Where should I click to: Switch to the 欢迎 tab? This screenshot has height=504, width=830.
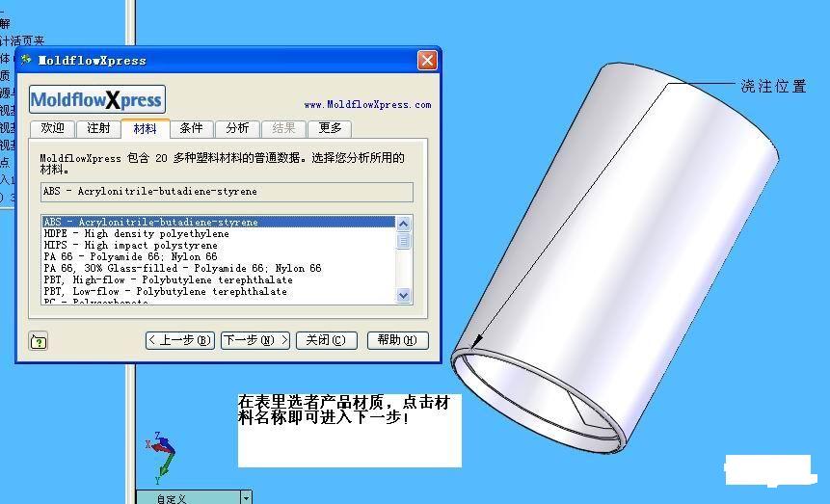(52, 128)
